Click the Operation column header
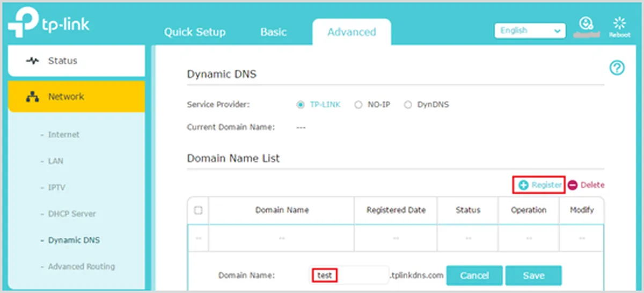644x293 pixels. coord(529,210)
